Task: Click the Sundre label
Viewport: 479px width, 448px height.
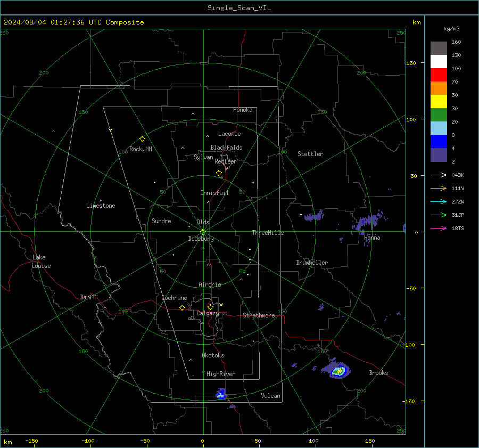Action: pos(161,221)
